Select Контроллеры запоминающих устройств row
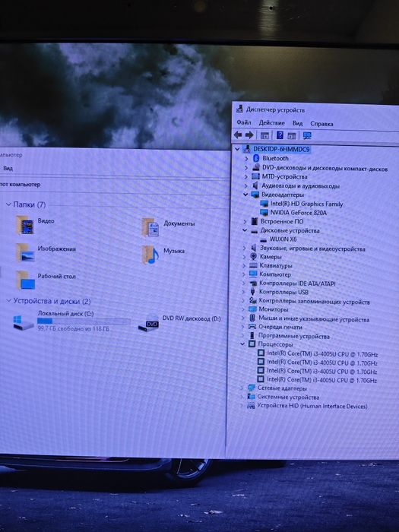 point(309,301)
